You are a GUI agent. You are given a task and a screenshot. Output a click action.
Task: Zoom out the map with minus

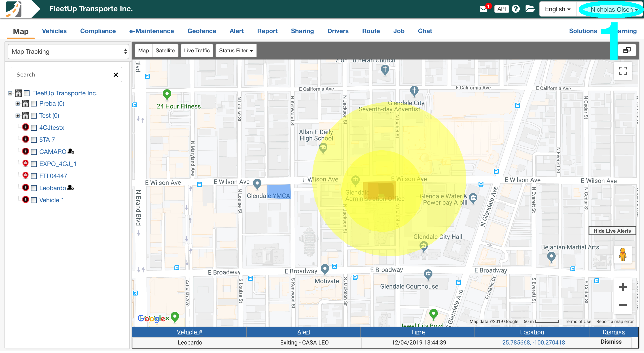(623, 305)
